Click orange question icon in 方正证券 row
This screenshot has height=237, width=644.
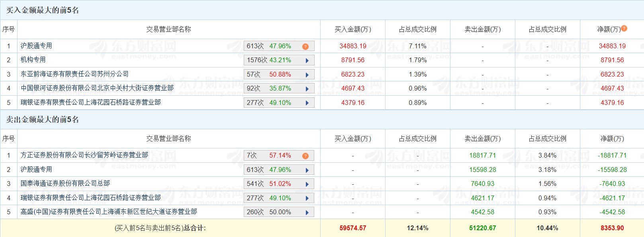point(305,156)
